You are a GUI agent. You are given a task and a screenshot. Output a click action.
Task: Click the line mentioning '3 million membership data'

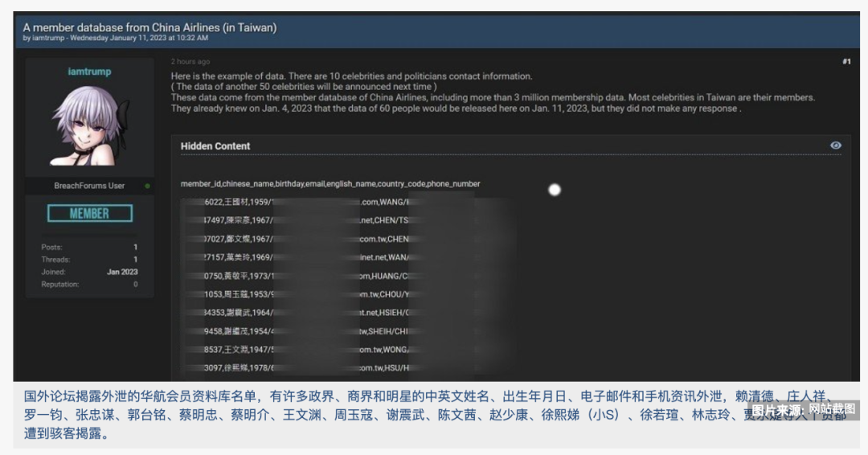(x=493, y=97)
